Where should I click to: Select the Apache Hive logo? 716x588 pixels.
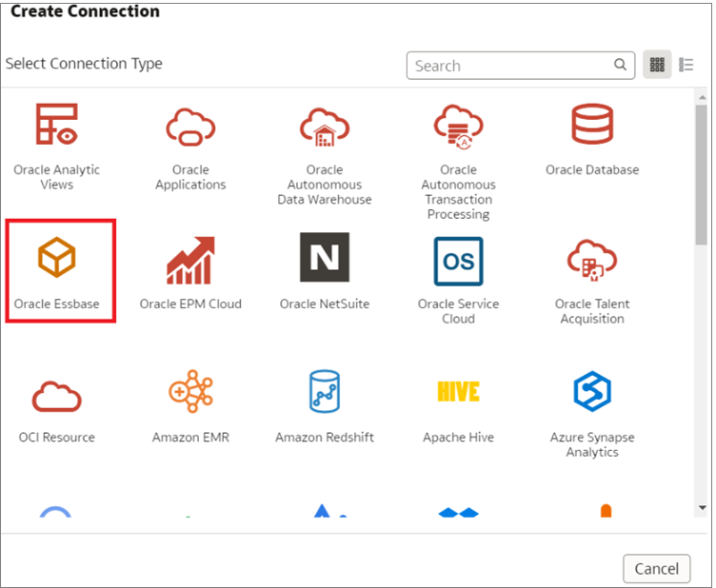(459, 391)
